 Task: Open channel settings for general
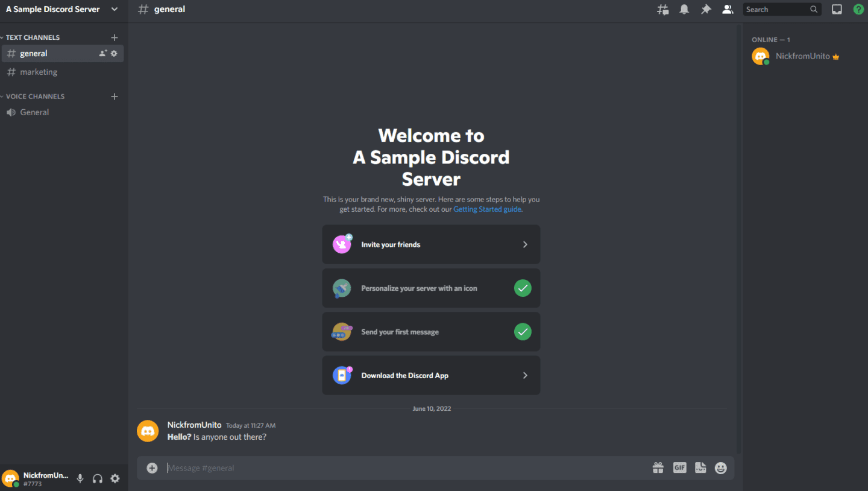pyautogui.click(x=114, y=53)
